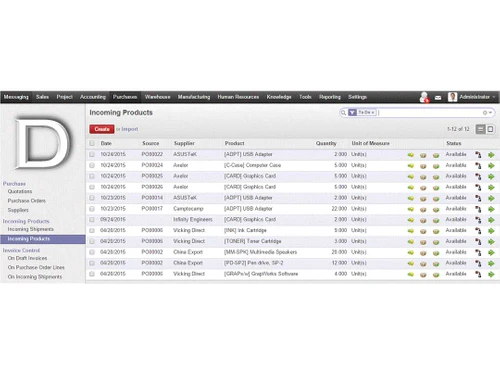Click green process arrow on PO00025 row

click(491, 176)
